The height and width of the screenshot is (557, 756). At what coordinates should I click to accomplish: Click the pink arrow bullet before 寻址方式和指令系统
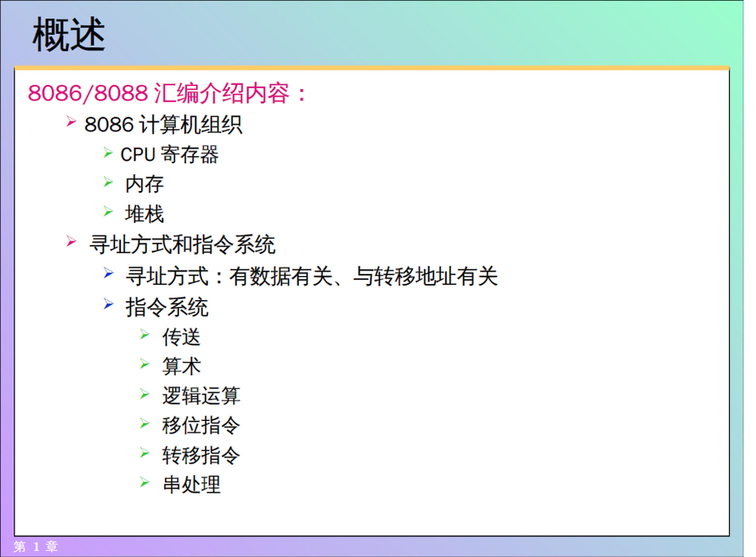pos(72,241)
